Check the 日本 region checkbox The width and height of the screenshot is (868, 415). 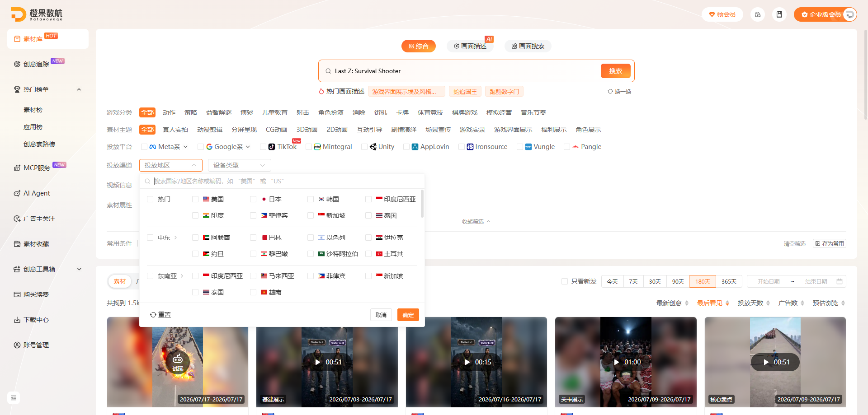(253, 199)
